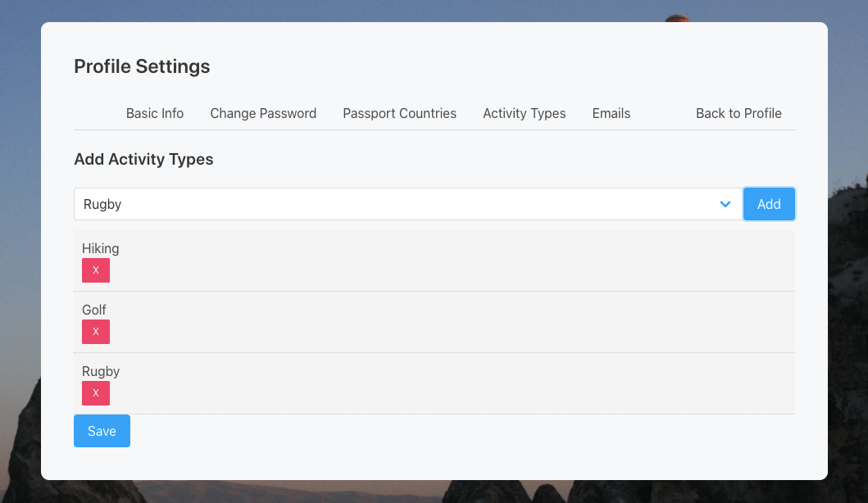This screenshot has width=868, height=503.
Task: Click empty space in the Golf row
Action: [x=451, y=322]
